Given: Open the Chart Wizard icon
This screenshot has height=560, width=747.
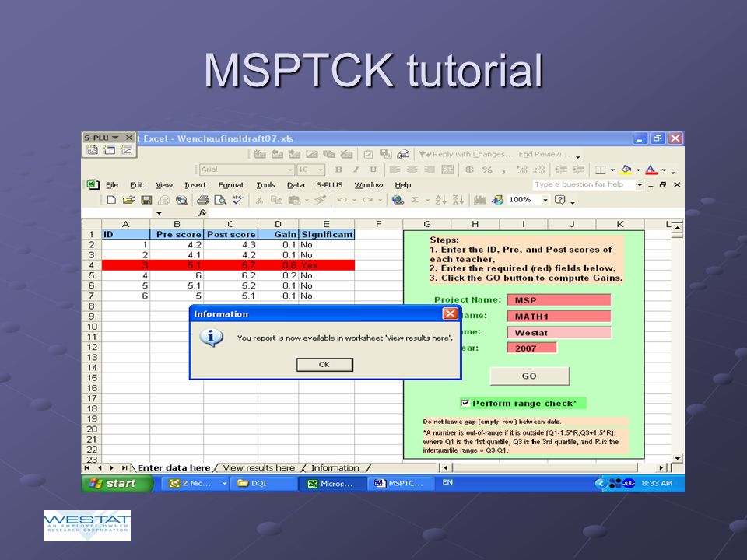Looking at the screenshot, I should 480,200.
